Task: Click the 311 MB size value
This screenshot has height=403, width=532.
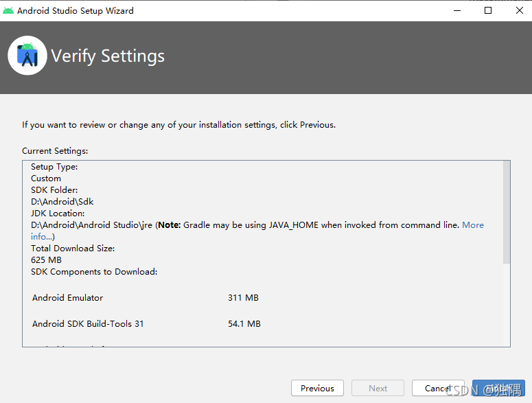Action: pyautogui.click(x=243, y=297)
